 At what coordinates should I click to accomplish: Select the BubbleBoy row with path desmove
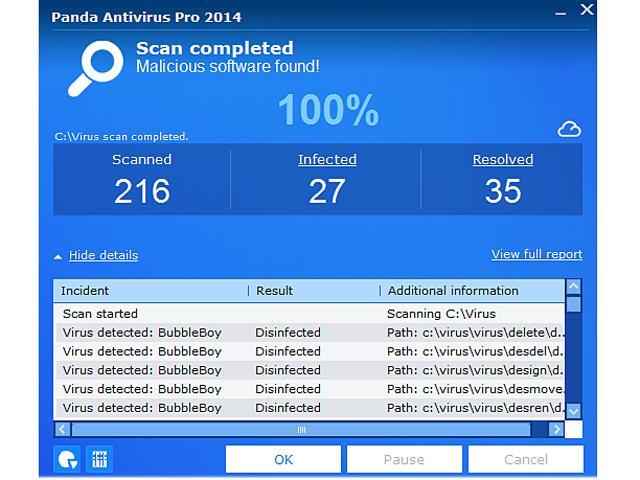(x=309, y=389)
